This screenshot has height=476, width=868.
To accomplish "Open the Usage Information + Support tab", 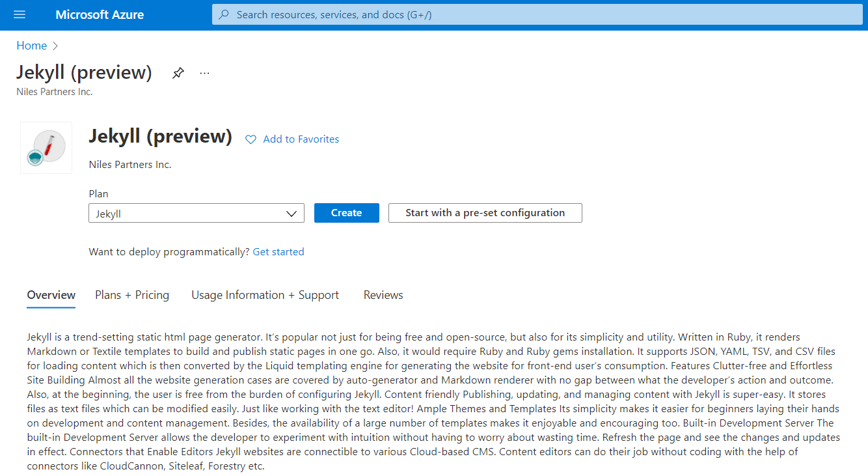I will click(265, 294).
